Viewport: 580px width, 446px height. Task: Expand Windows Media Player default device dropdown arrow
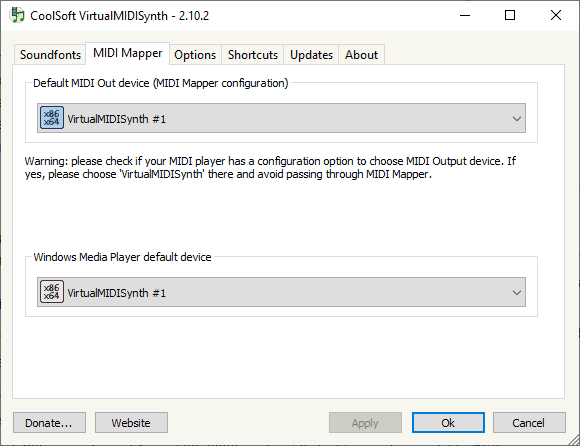coord(517,293)
